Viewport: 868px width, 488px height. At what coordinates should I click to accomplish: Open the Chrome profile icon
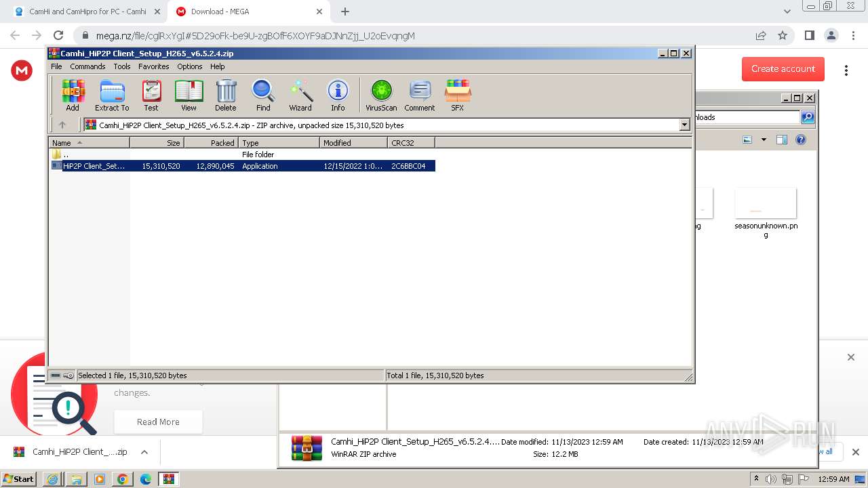[x=831, y=35]
